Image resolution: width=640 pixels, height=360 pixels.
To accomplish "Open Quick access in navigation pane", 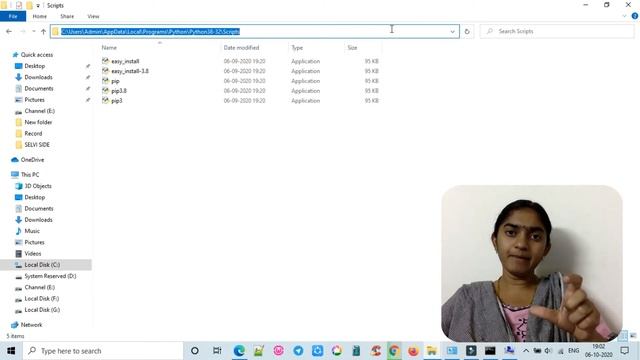I will [x=36, y=55].
